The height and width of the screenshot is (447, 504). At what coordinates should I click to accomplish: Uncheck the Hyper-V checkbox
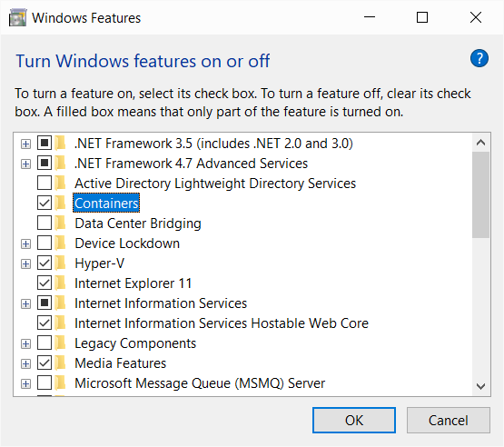(44, 263)
